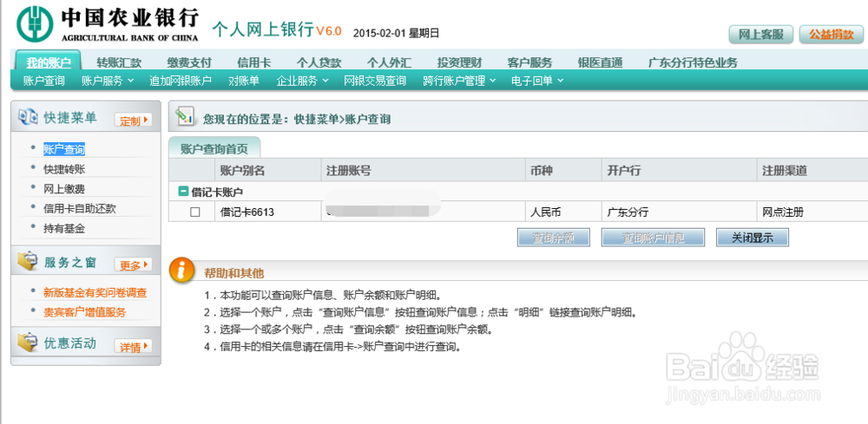Click the 公益捐款 button
The width and height of the screenshot is (868, 424).
pyautogui.click(x=832, y=35)
